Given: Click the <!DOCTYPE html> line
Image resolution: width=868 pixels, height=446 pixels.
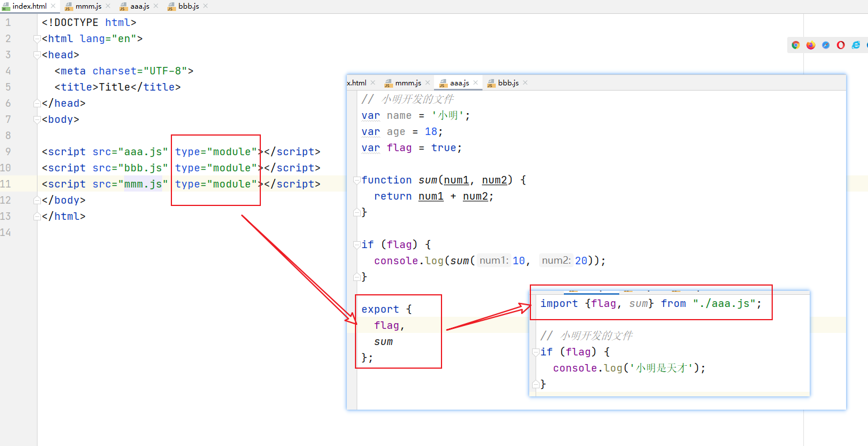Looking at the screenshot, I should click(x=89, y=23).
